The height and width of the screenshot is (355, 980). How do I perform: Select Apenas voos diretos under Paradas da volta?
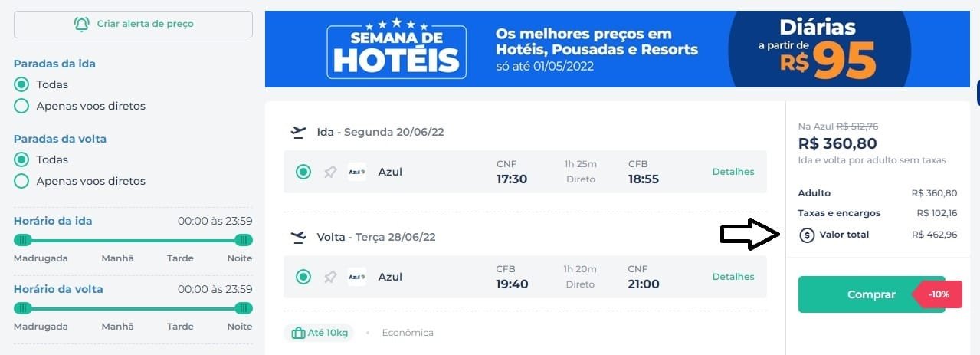coord(21,181)
